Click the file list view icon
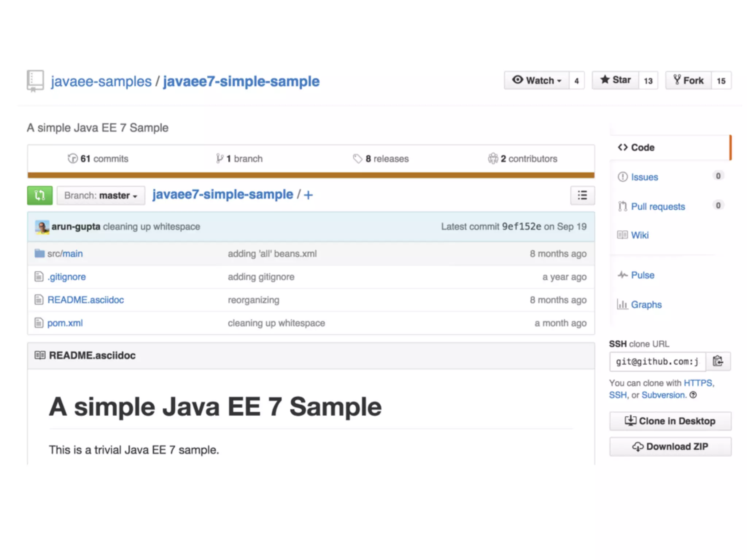The width and height of the screenshot is (747, 560). pos(582,195)
